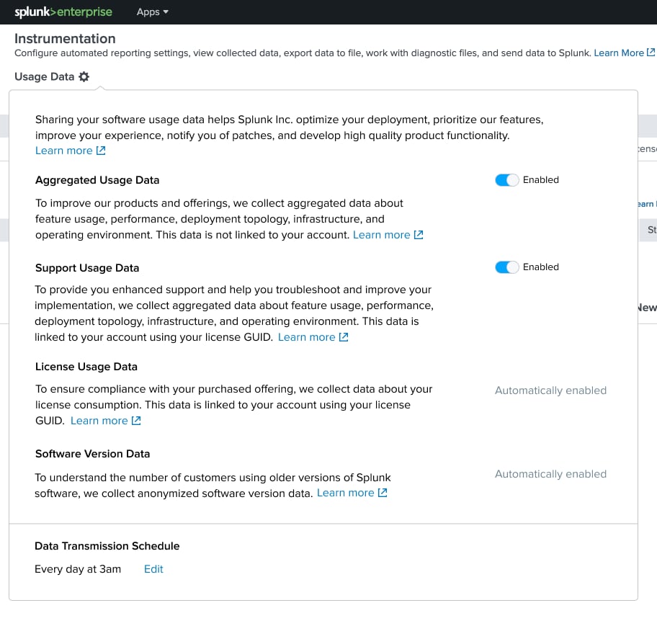Viewport: 657px width, 644px height.
Task: Open Learn more for Software Version Data
Action: pos(345,493)
